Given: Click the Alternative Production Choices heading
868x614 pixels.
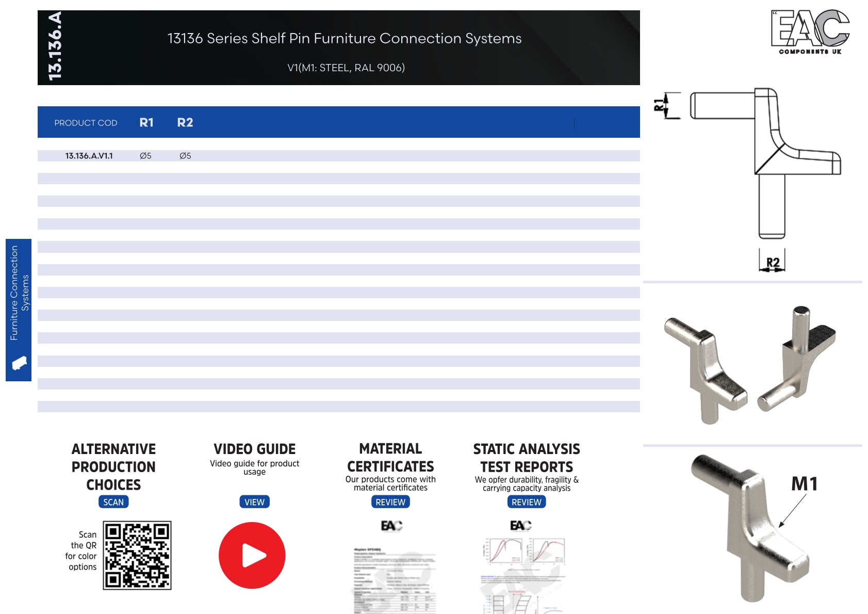Looking at the screenshot, I should pos(113,467).
